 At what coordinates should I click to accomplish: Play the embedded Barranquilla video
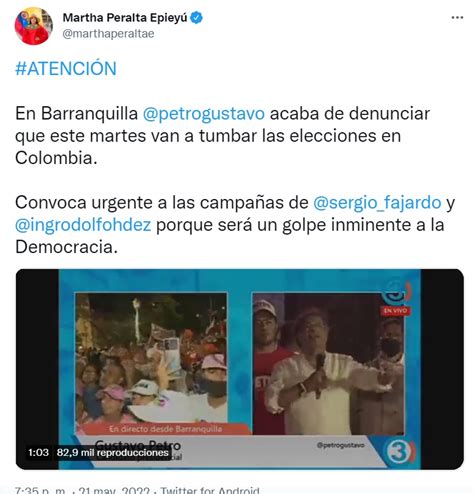click(x=240, y=369)
